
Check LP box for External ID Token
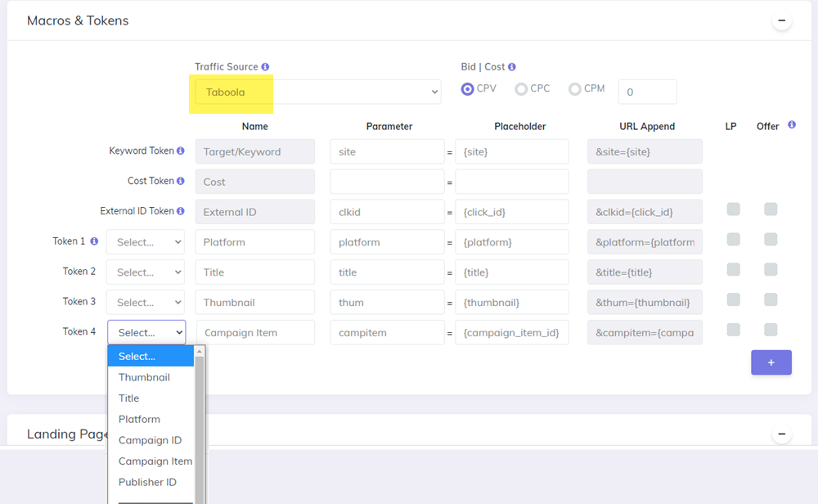733,209
